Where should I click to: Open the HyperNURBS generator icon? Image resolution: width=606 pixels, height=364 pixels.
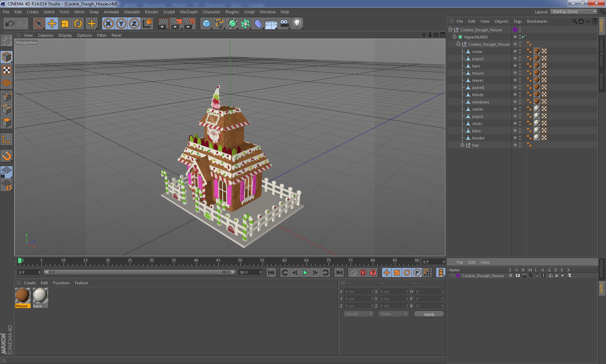[x=232, y=24]
